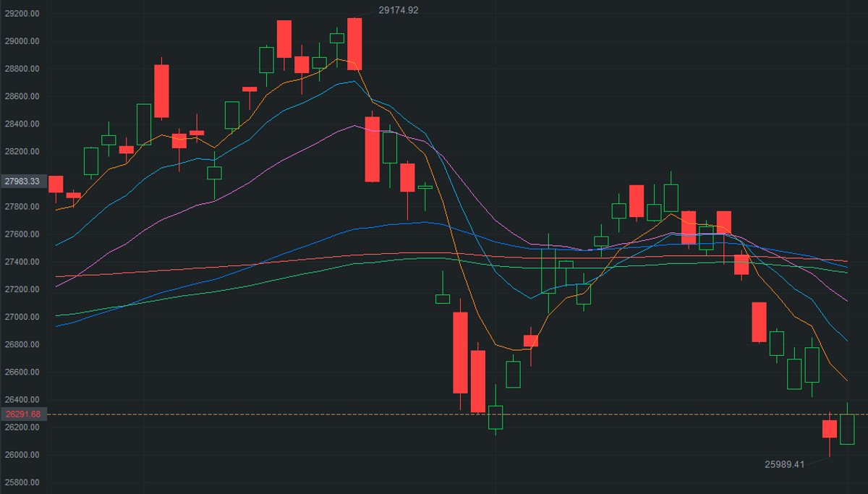Viewport: 868px width, 494px height.
Task: Click the 27200.00 axis label
Action: pyautogui.click(x=22, y=289)
